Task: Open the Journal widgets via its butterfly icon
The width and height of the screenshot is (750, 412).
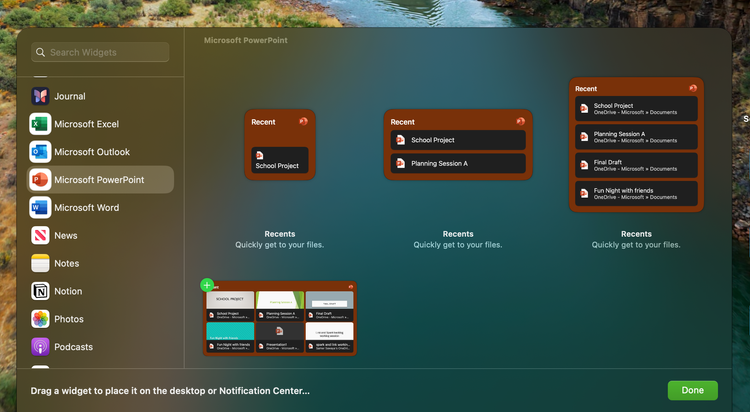Action: point(40,96)
